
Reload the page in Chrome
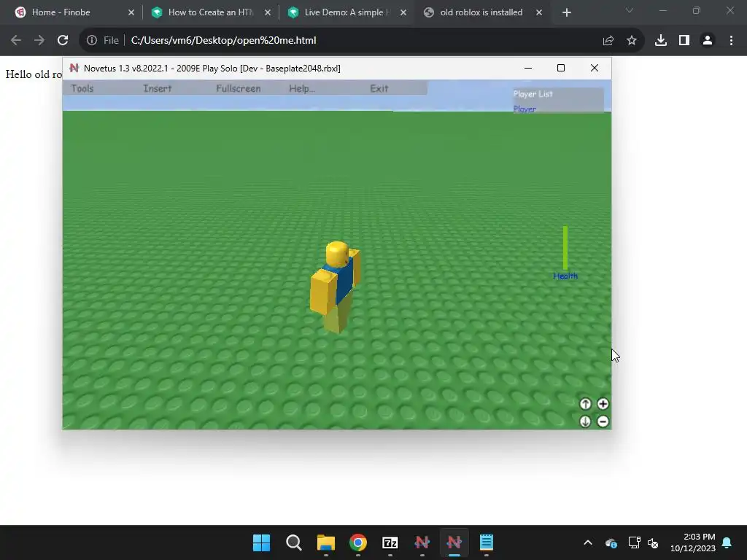pyautogui.click(x=63, y=41)
